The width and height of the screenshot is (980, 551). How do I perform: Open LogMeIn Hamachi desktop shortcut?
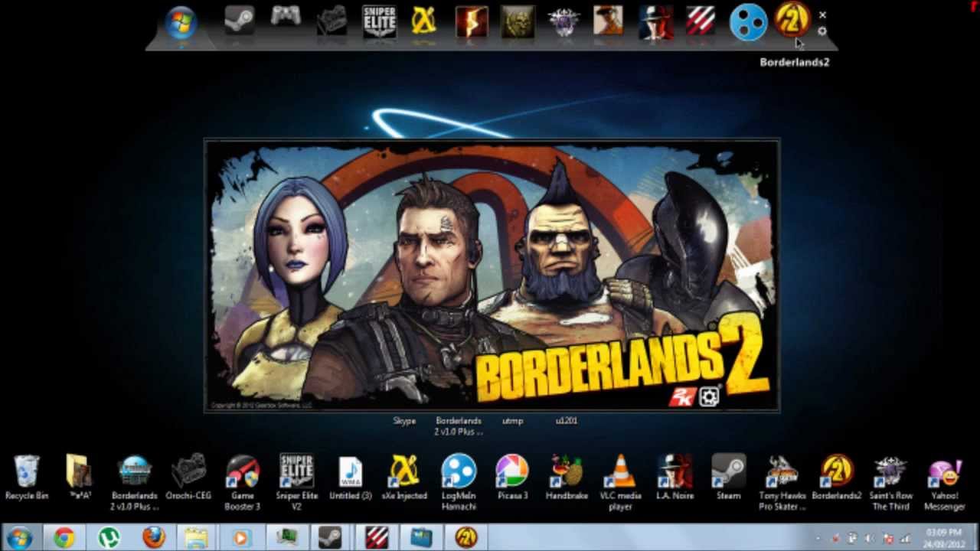[x=459, y=482]
